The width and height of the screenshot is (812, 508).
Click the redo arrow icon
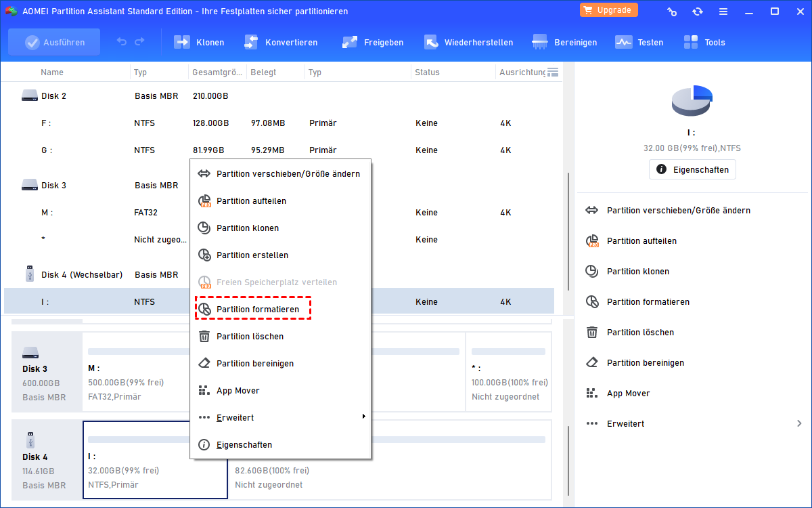pos(139,42)
